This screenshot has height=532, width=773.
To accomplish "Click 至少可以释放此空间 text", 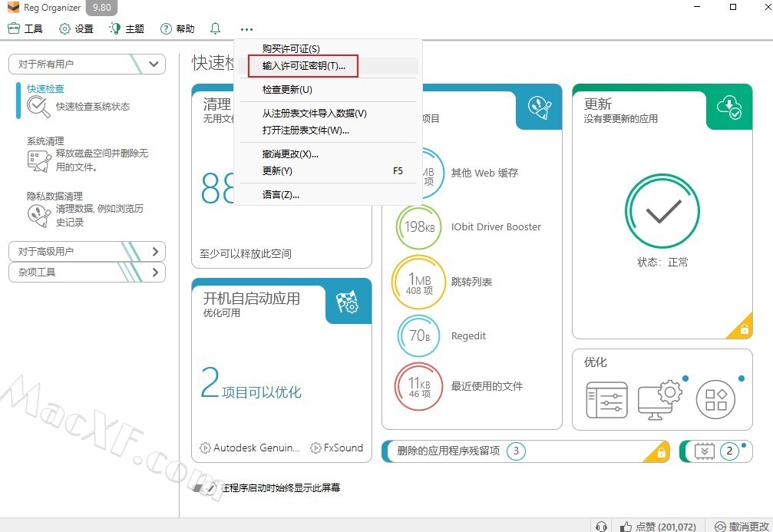I will coord(246,254).
